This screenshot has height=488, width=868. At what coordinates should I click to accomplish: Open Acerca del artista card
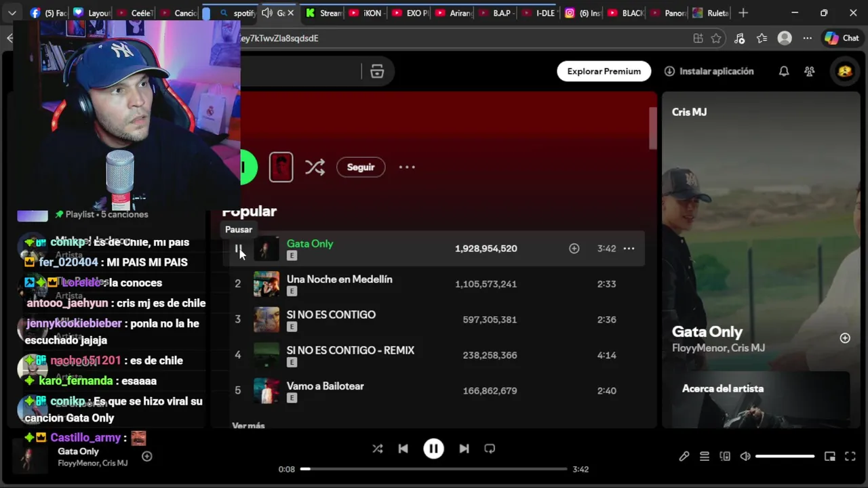[759, 400]
